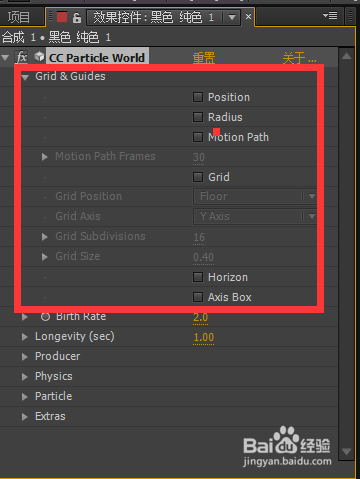Click the red layer color label
This screenshot has width=360, height=479.
[62, 17]
